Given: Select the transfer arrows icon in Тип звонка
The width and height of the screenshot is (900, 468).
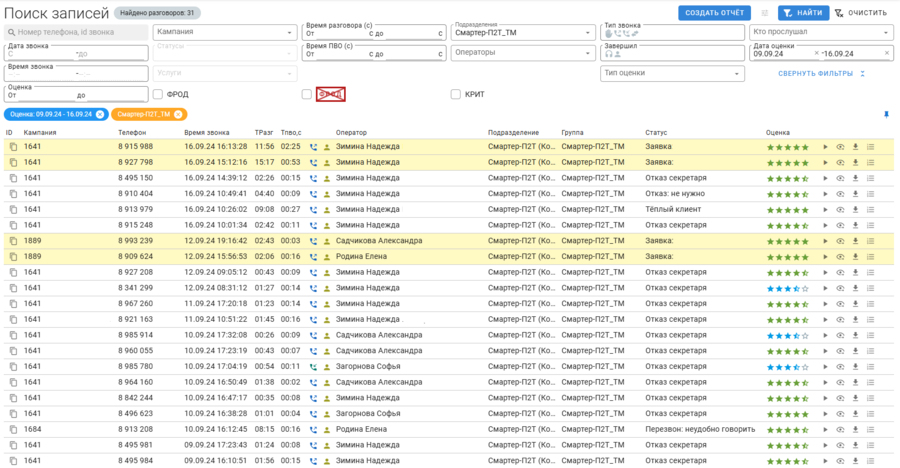Looking at the screenshot, I should click(635, 34).
